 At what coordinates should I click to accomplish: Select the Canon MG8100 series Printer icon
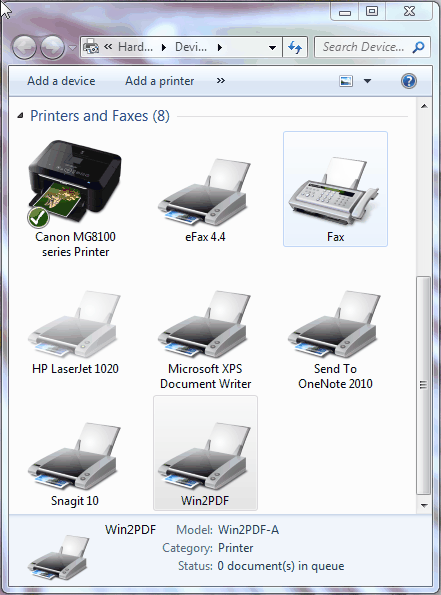pyautogui.click(x=75, y=181)
